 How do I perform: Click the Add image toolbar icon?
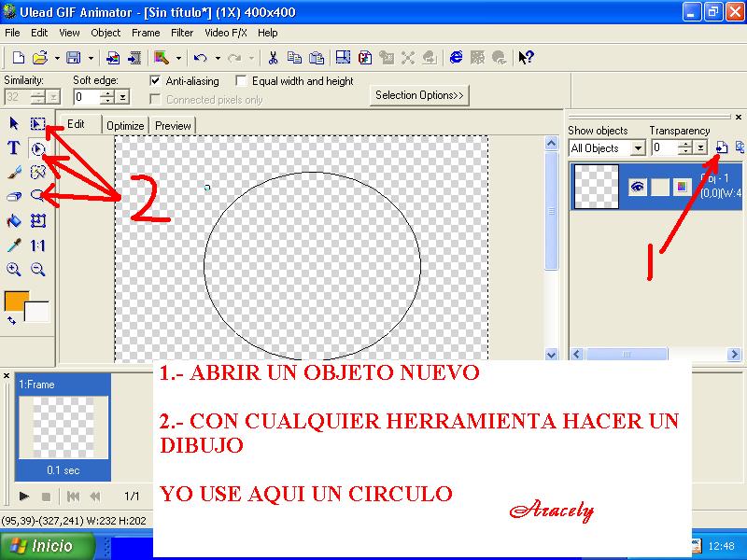112,58
